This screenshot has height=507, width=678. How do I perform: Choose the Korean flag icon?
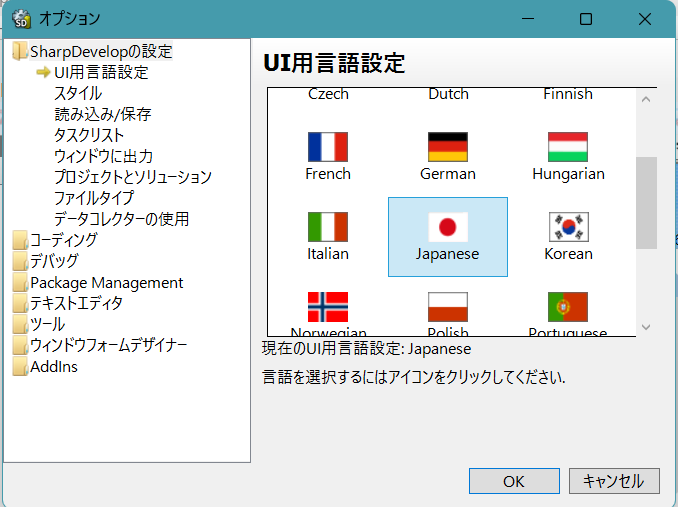point(567,227)
